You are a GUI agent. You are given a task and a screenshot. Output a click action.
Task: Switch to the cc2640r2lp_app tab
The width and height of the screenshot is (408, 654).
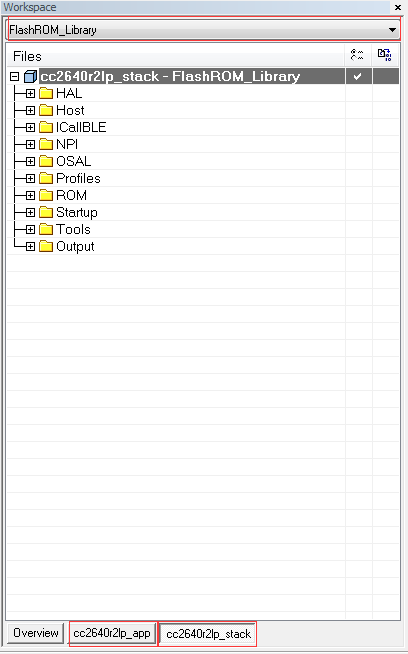click(x=112, y=633)
